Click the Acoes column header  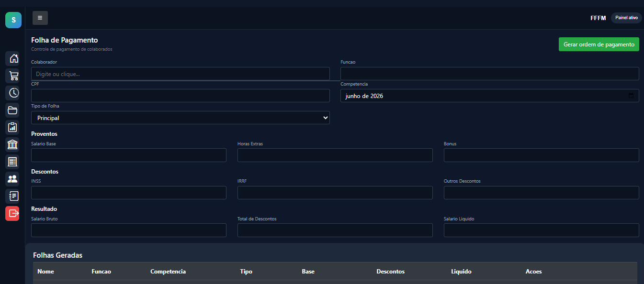coord(534,272)
